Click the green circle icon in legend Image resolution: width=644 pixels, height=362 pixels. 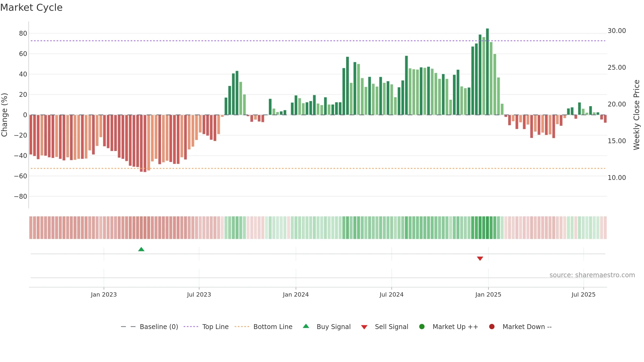tap(422, 327)
